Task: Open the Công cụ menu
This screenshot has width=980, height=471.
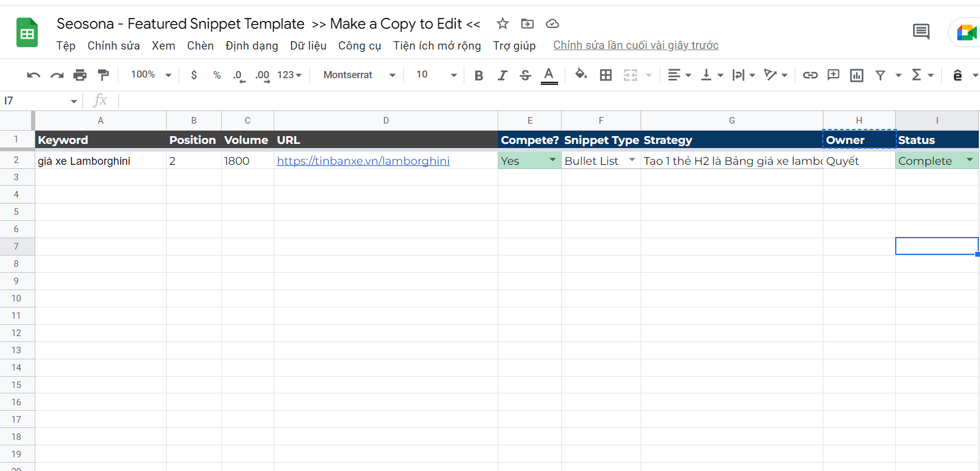Action: pyautogui.click(x=360, y=45)
